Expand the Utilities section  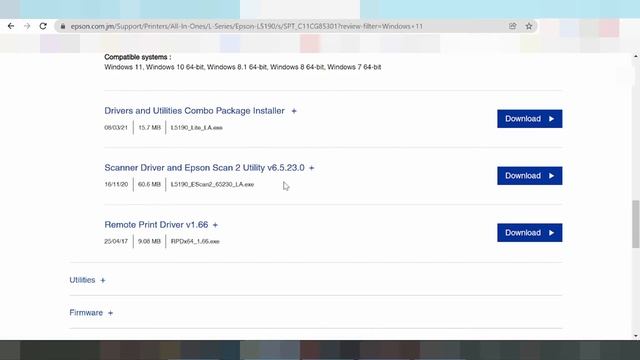103,280
